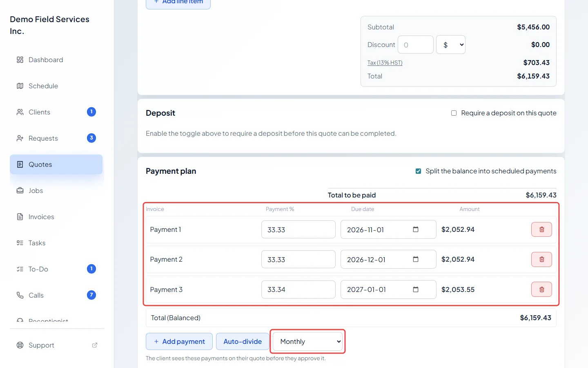Open the discount type $ dropdown
Viewport: 588px width, 368px height.
451,45
